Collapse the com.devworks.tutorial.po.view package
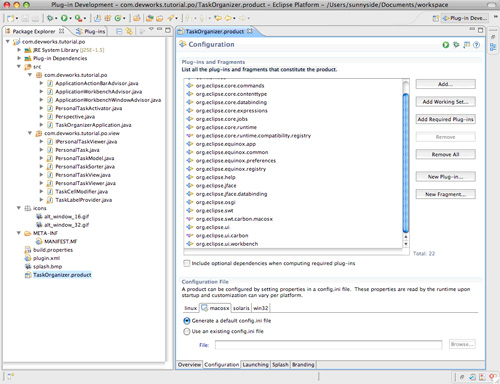 [30, 133]
